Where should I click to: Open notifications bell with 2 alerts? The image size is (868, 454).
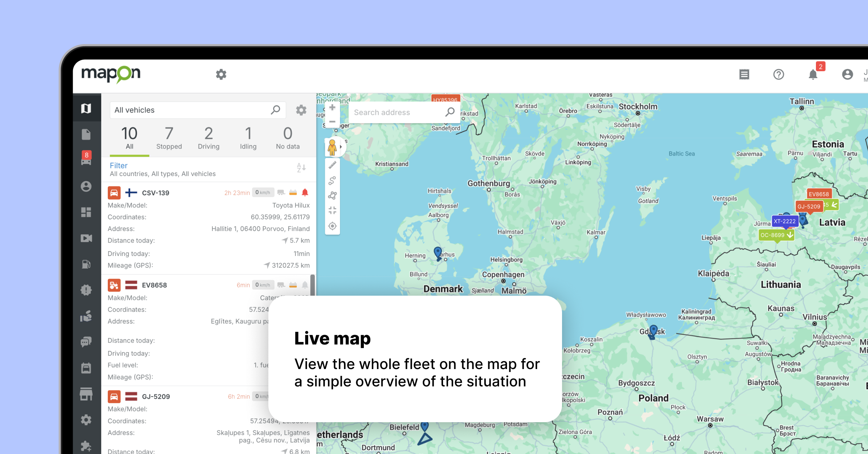click(813, 74)
